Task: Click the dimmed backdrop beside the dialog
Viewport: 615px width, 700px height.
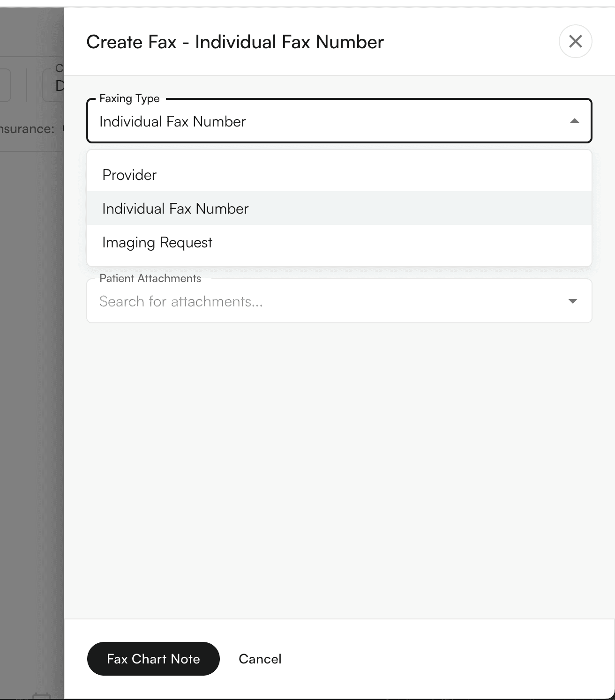Action: pos(31,375)
